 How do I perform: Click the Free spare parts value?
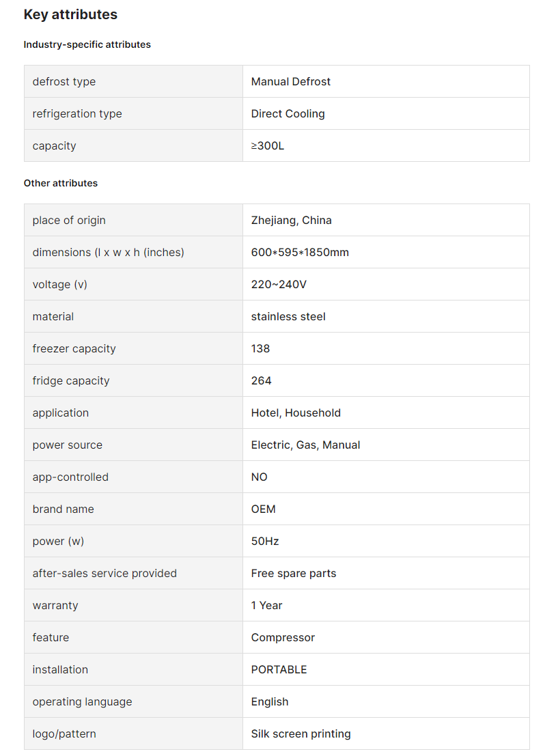coord(294,573)
